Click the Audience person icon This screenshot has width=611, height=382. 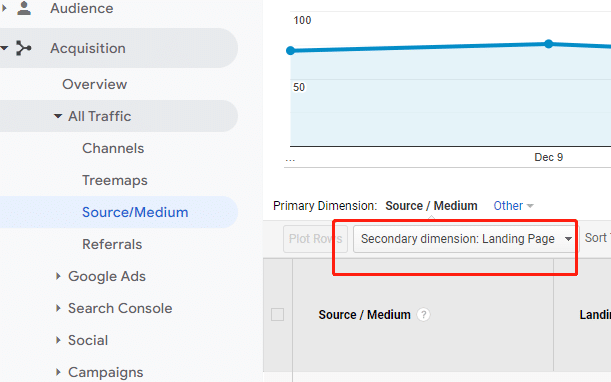pyautogui.click(x=24, y=8)
